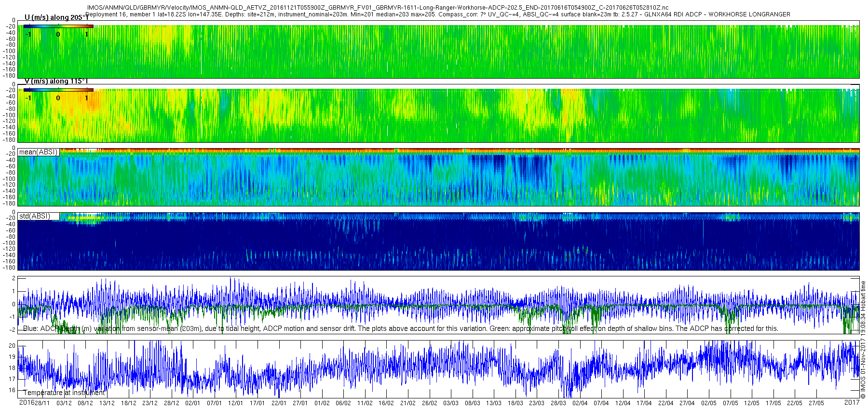Click the '22/05' date tick label

tap(794, 403)
